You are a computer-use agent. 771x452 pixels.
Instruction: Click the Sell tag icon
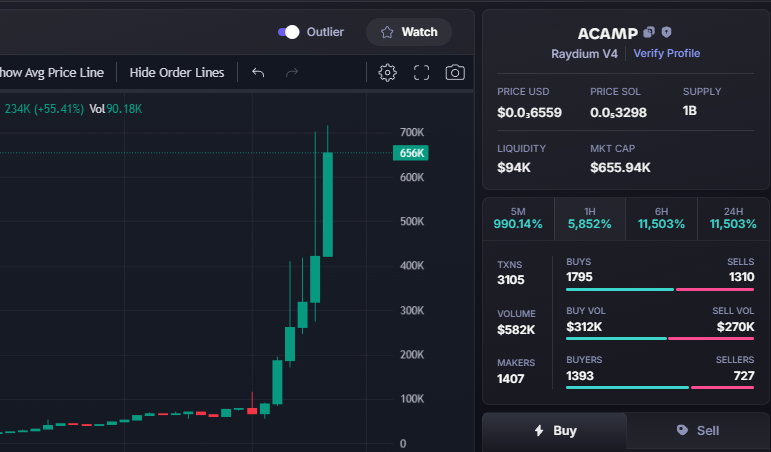tap(682, 430)
